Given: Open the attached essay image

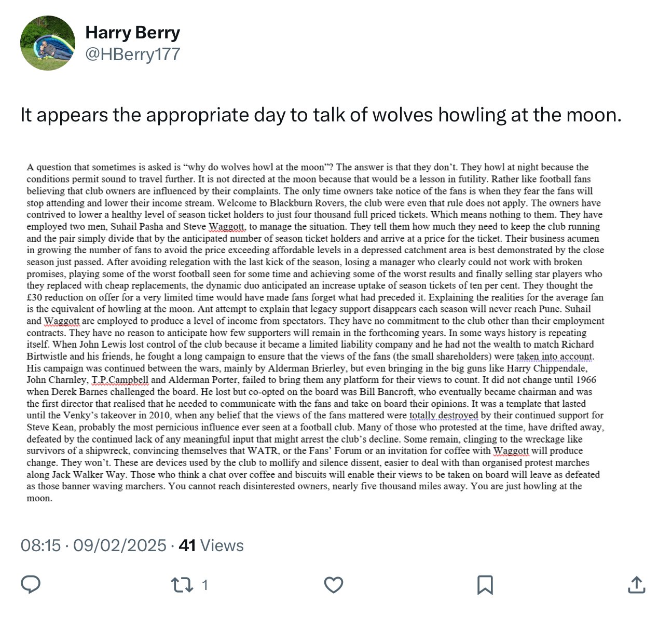Looking at the screenshot, I should 316,333.
